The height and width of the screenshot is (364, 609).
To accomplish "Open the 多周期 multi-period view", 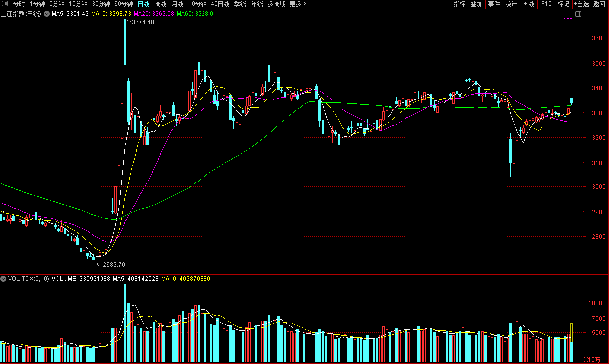I will click(x=276, y=4).
